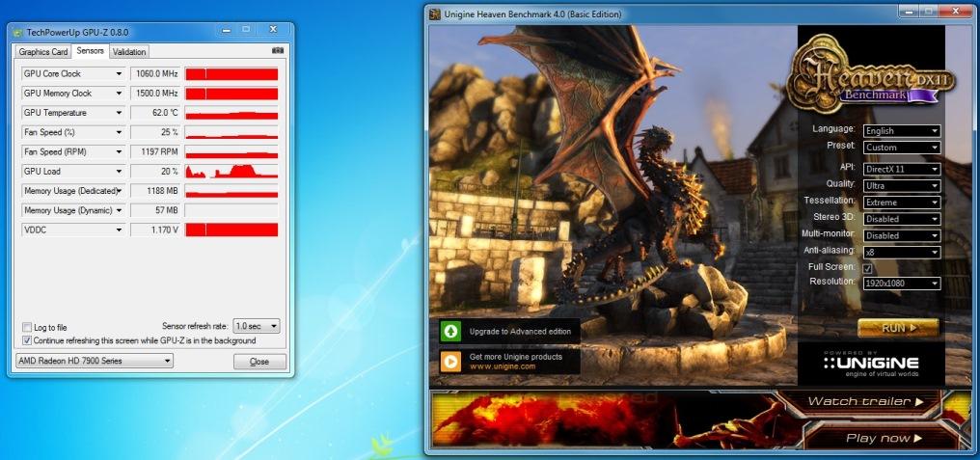Minimize the GPU-Z window
Screen dimensions: 980x460
tap(227, 30)
